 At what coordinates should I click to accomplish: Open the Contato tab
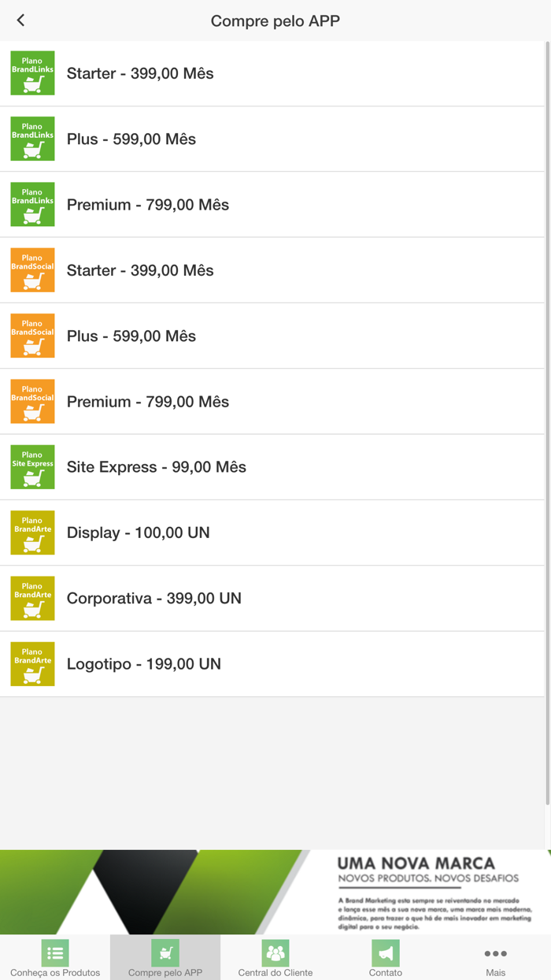click(x=386, y=958)
